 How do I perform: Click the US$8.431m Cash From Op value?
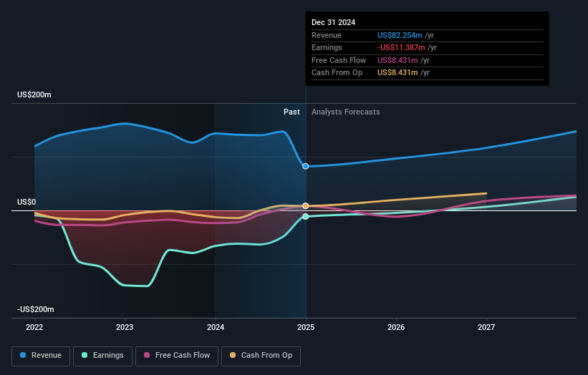click(397, 73)
